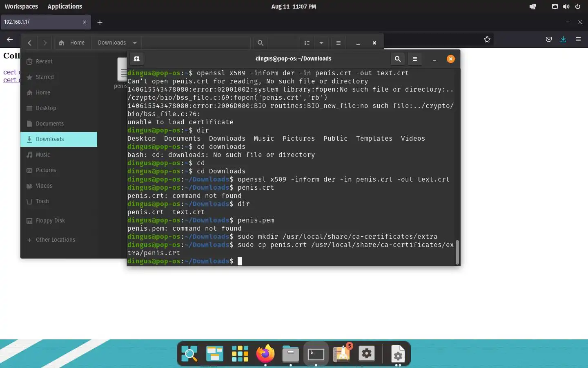Toggle list view in file manager

tap(307, 43)
